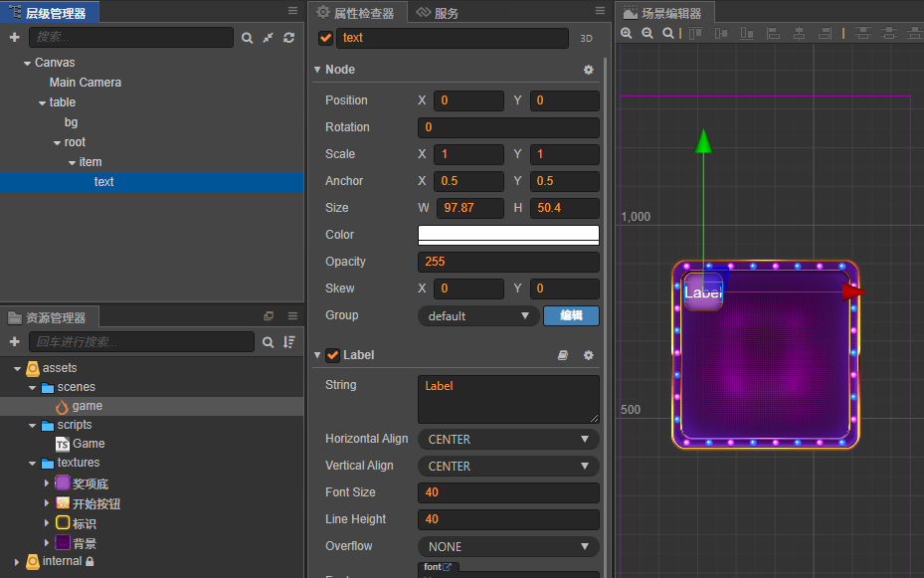
Task: Expand the 奖项底 texture asset
Action: click(47, 483)
